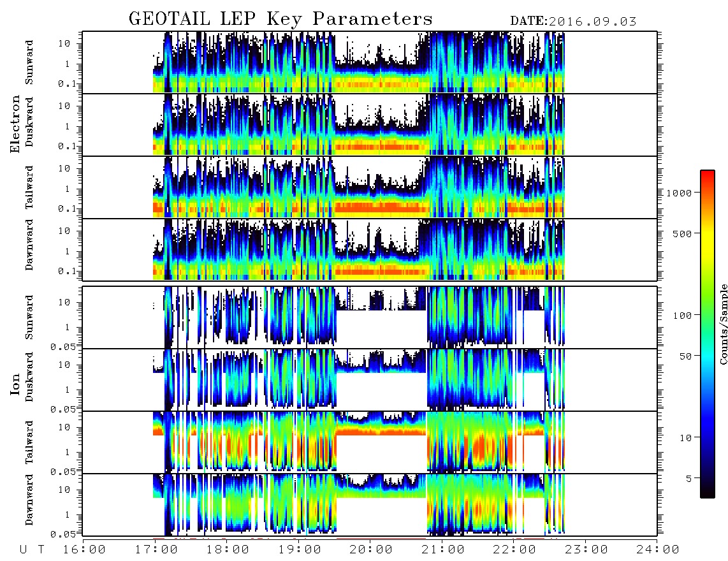Click the DATE:2016.09.03 label
The image size is (728, 561).
point(573,22)
